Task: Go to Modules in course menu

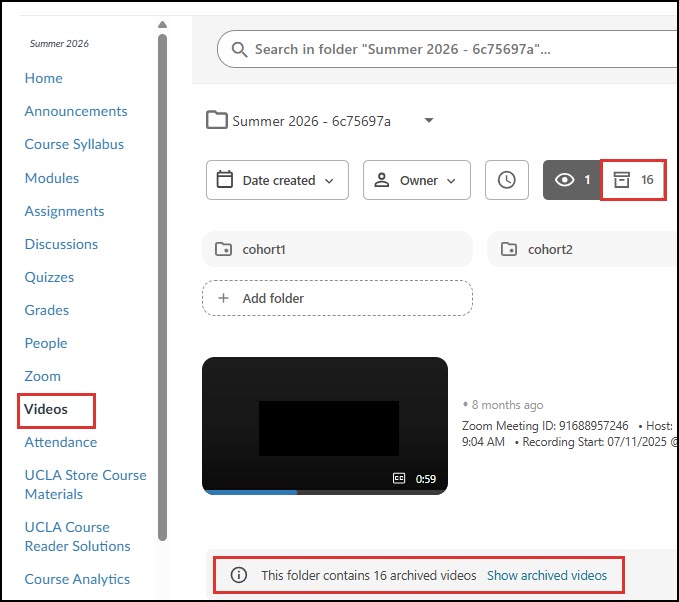Action: point(52,178)
